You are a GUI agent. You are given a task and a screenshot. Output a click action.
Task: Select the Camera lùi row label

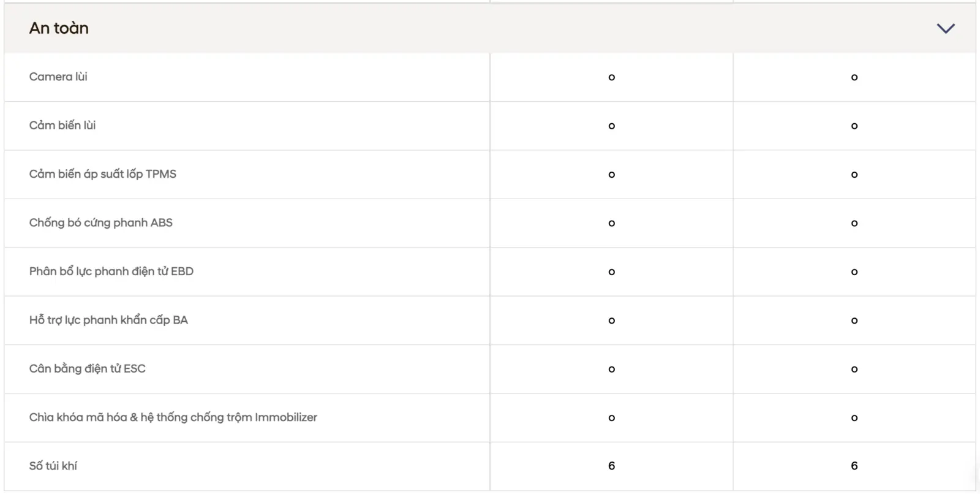[58, 77]
